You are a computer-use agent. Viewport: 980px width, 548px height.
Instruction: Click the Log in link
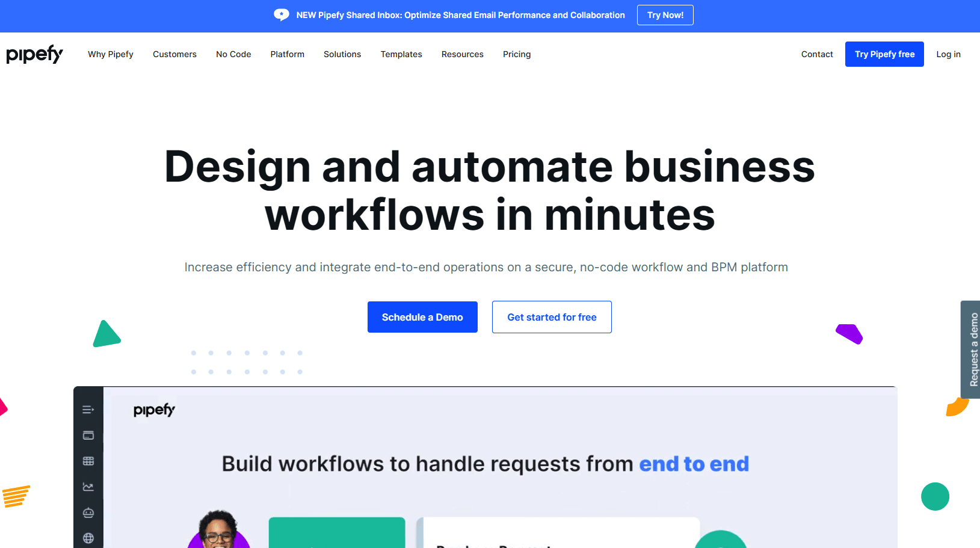[x=948, y=54]
